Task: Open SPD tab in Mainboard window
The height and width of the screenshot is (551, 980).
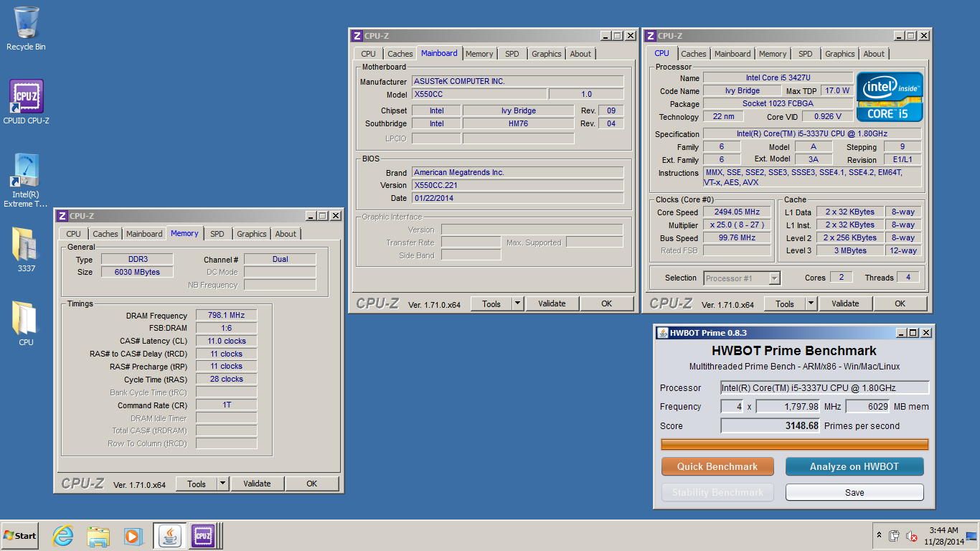Action: (512, 54)
